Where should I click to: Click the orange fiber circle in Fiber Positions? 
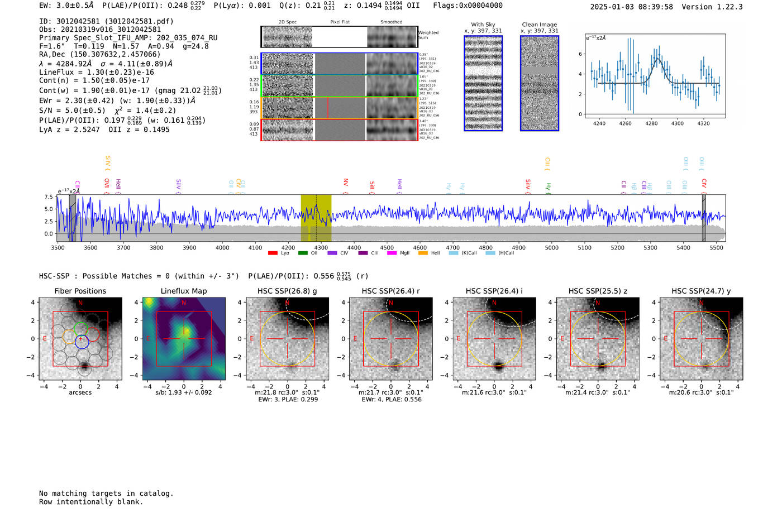coord(70,336)
